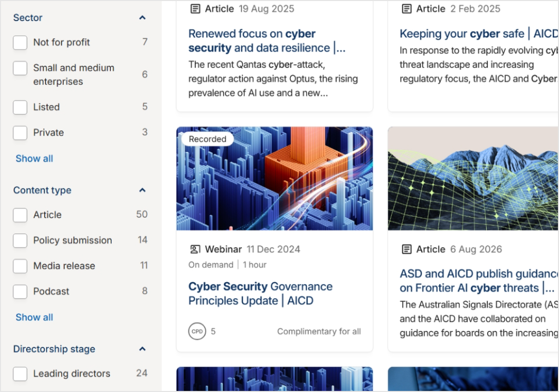Toggle the Leading directors checkbox
Image resolution: width=559 pixels, height=392 pixels.
click(20, 374)
